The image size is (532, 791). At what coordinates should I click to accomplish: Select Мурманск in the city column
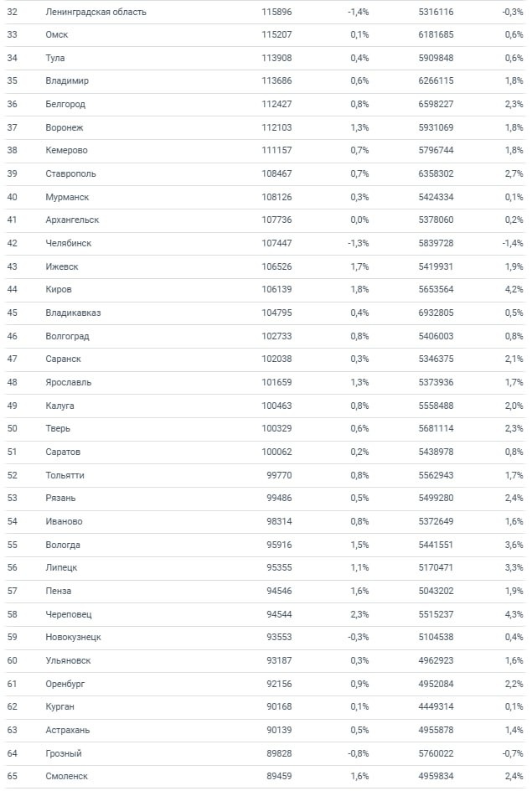point(67,197)
